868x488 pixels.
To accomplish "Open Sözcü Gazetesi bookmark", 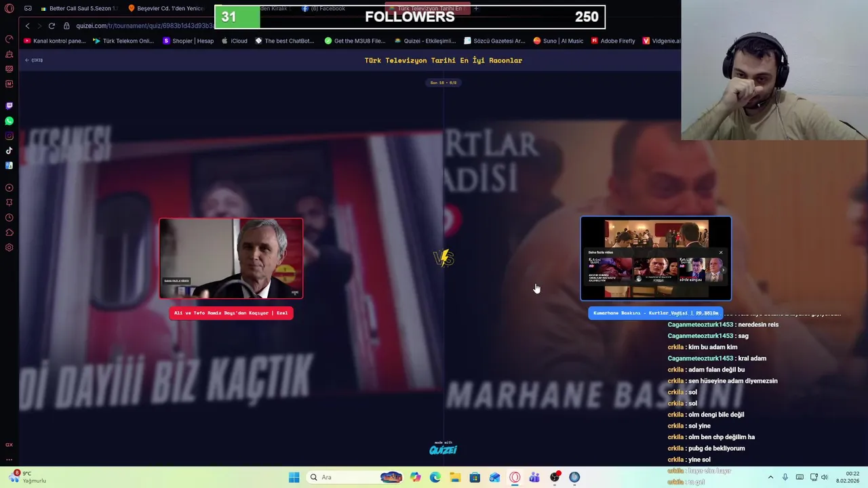I will point(494,41).
